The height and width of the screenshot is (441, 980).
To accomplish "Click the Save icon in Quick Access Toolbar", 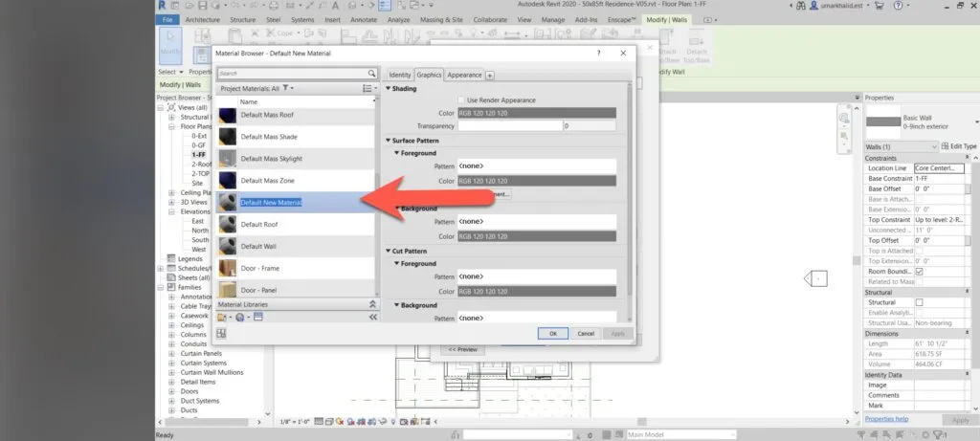I will click(x=202, y=5).
